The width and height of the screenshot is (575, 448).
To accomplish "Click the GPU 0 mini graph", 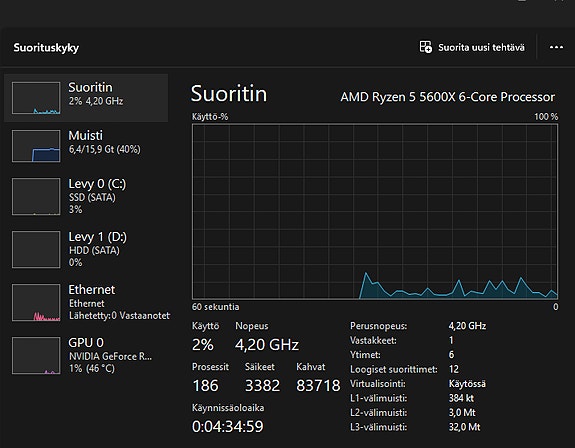I will [x=36, y=356].
